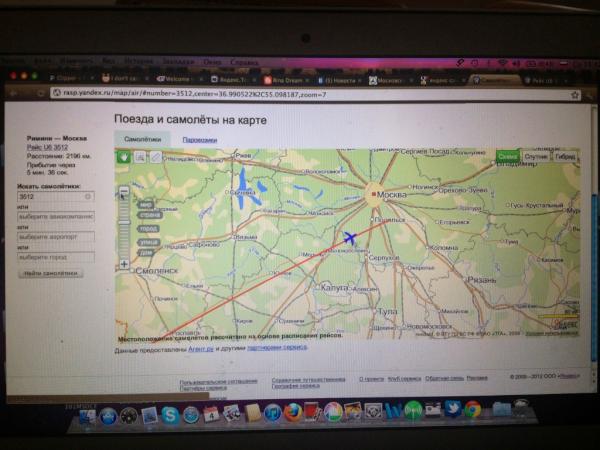Open the Агент.ру data provider link
This screenshot has width=600, height=450.
pos(201,349)
